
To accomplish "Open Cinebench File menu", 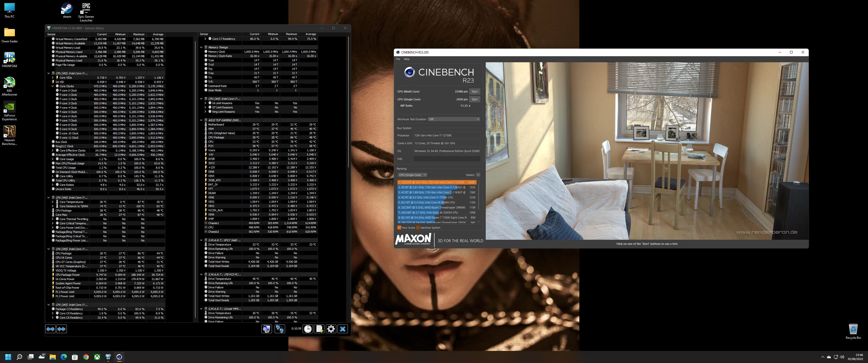I will (398, 59).
